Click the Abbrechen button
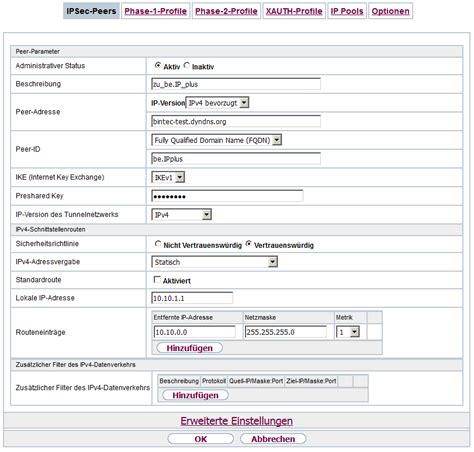 point(273,439)
